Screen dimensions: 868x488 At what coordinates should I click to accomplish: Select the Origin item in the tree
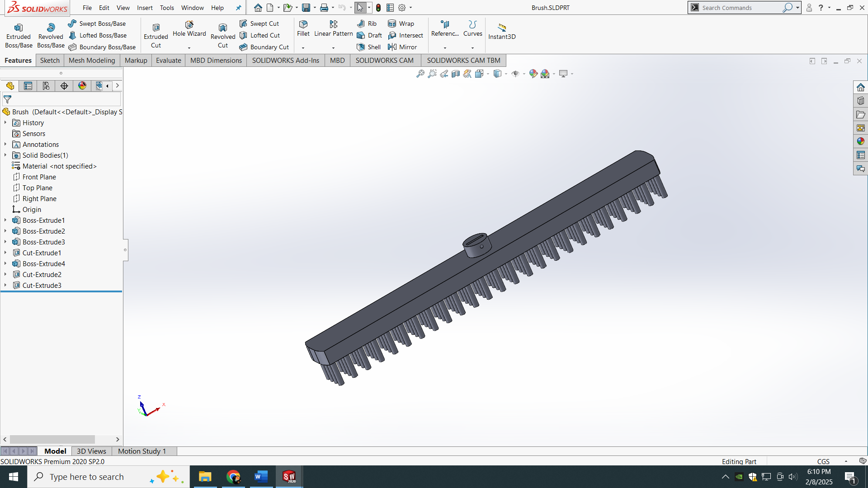pos(32,210)
